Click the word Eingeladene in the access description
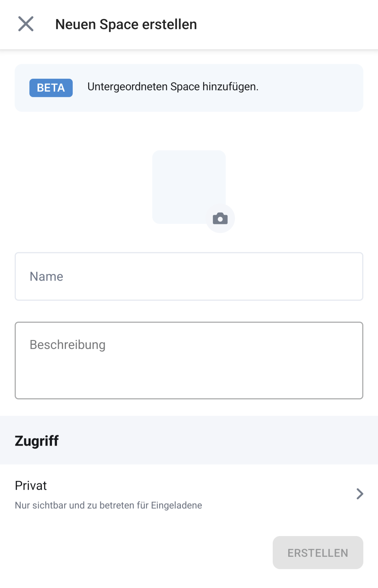The height and width of the screenshot is (588, 378). pos(176,505)
